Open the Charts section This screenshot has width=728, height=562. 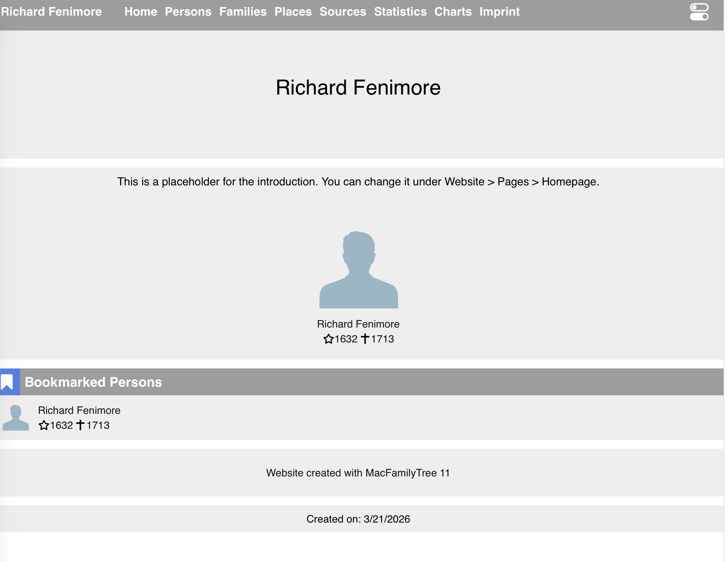click(453, 12)
